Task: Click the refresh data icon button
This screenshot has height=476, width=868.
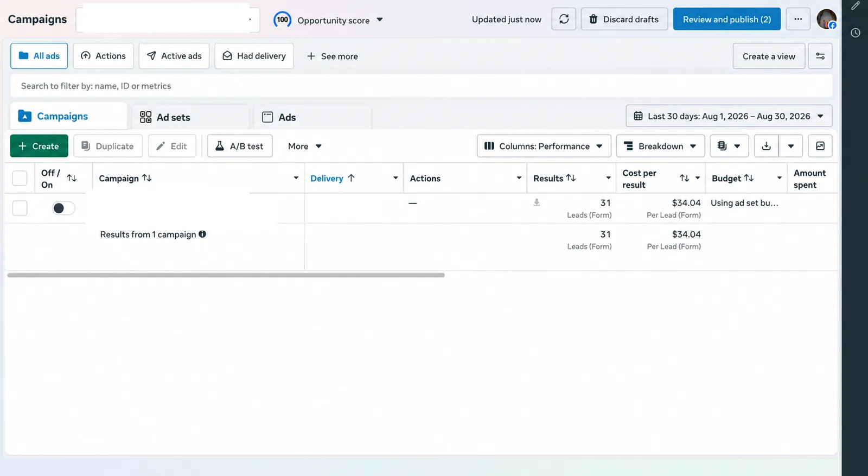Action: tap(564, 19)
